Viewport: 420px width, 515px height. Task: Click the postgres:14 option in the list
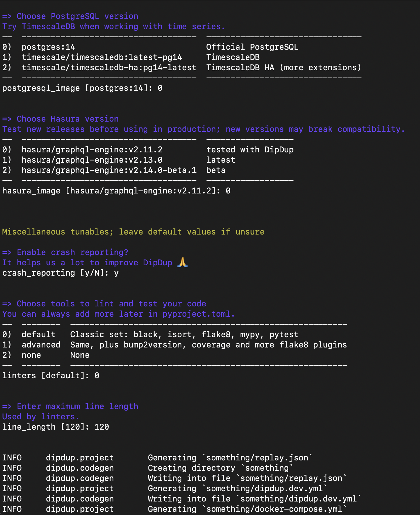pos(48,47)
